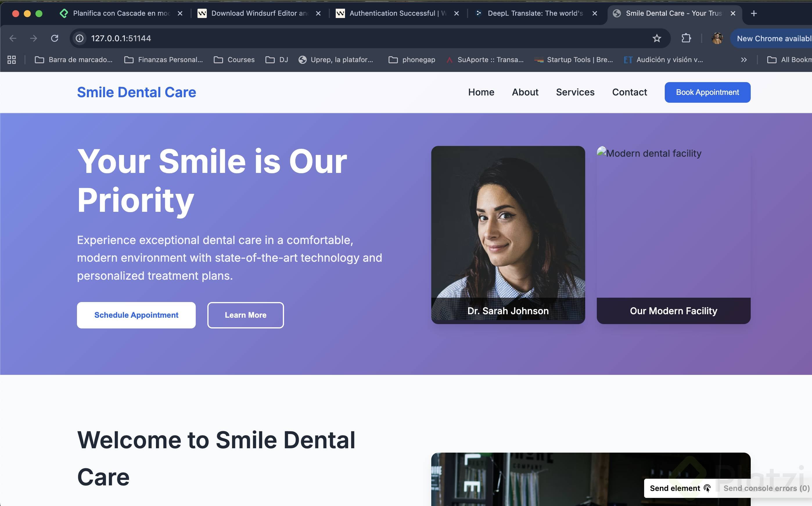Click the Chrome profile avatar icon
Image resolution: width=812 pixels, height=506 pixels.
(717, 39)
